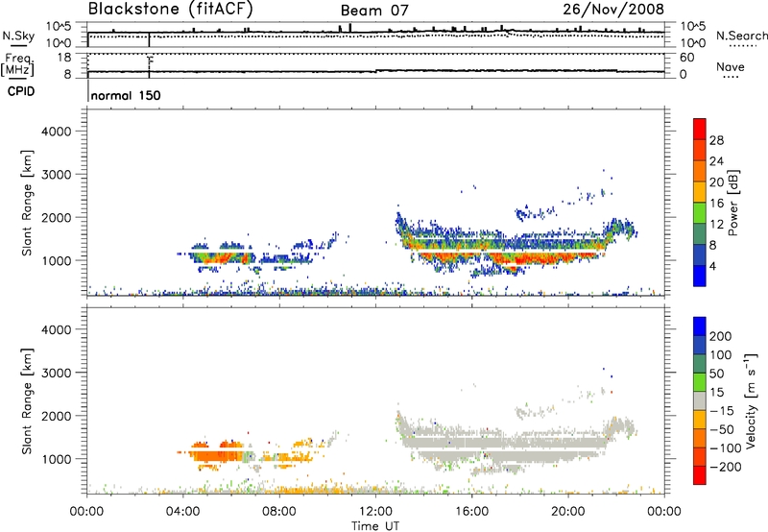Image resolution: width=768 pixels, height=532 pixels.
Task: Click the gray velocity swatch between -15 and 15
Action: 700,401
